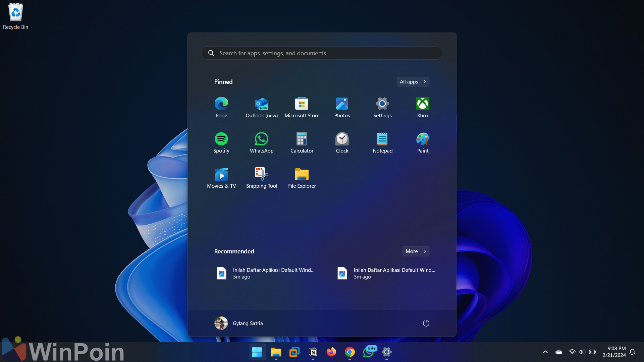
Task: Open first recommended Inilah Daftar file
Action: coord(265,273)
